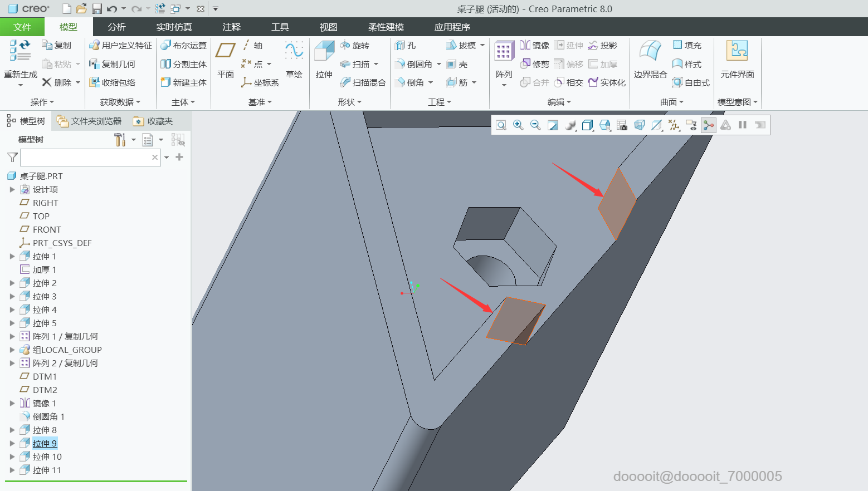Open the 柔性建模 ribbon tab
The image size is (868, 491).
pos(386,27)
